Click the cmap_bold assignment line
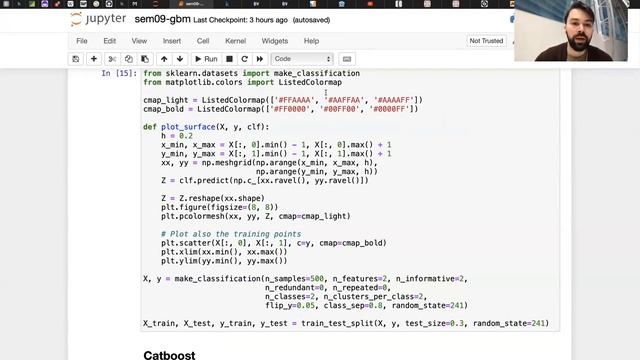 pos(280,109)
